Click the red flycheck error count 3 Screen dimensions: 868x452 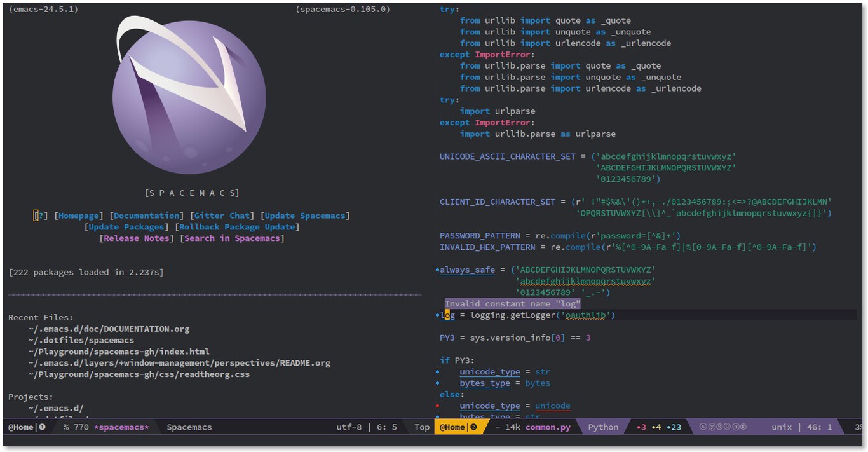coord(641,427)
